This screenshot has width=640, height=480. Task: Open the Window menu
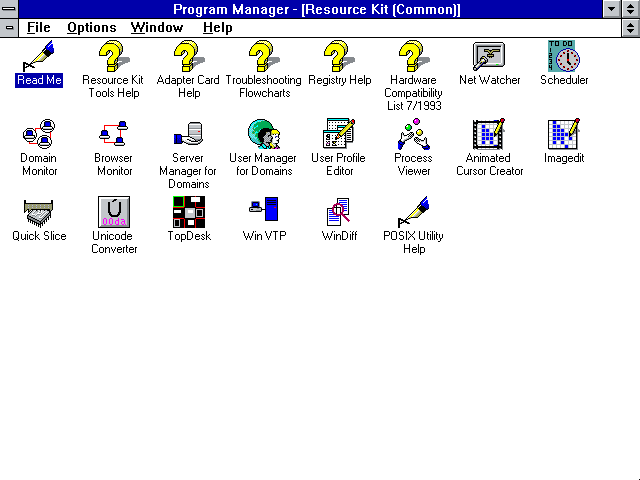tap(157, 28)
